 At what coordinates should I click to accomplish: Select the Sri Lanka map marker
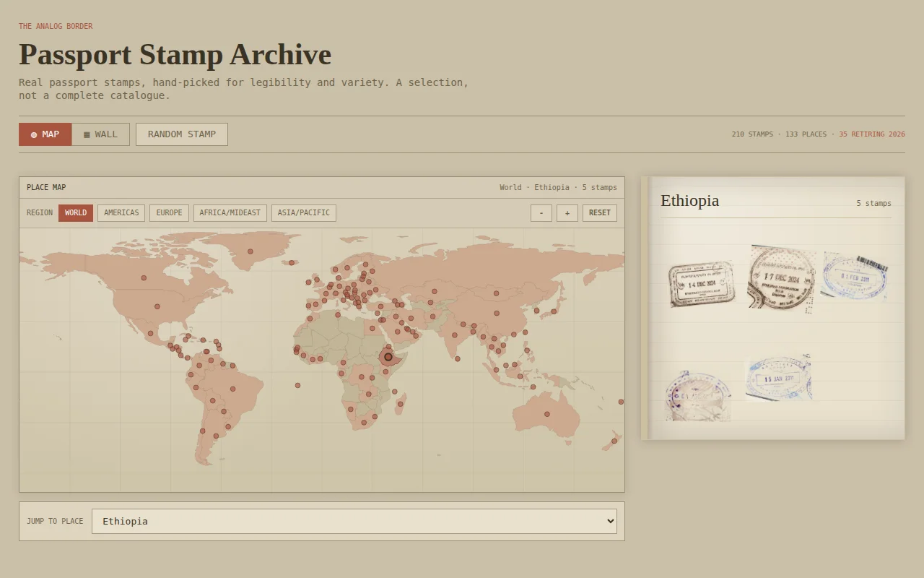[x=458, y=359]
